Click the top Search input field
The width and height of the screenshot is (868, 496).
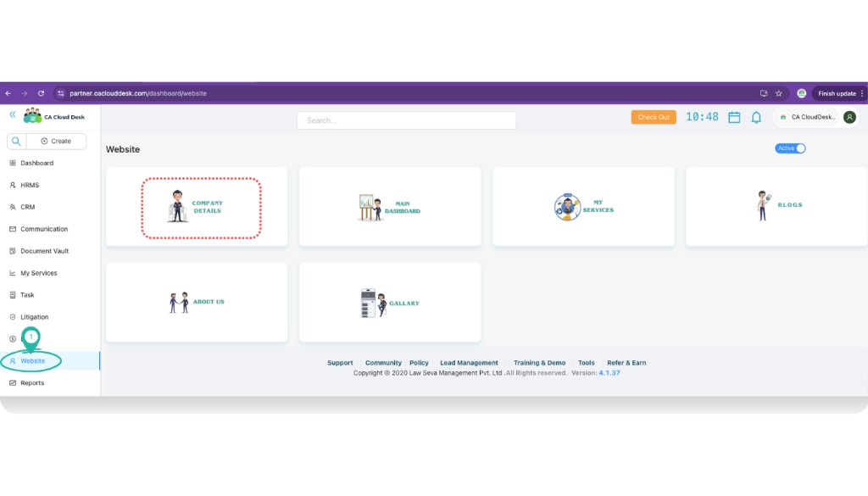click(x=406, y=120)
